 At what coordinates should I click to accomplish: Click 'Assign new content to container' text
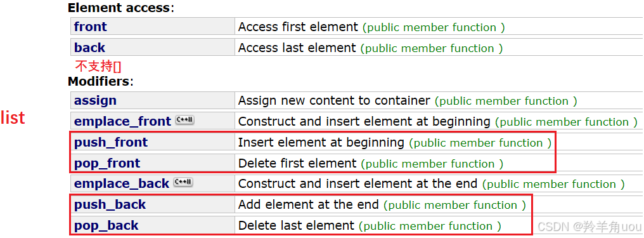pos(334,101)
